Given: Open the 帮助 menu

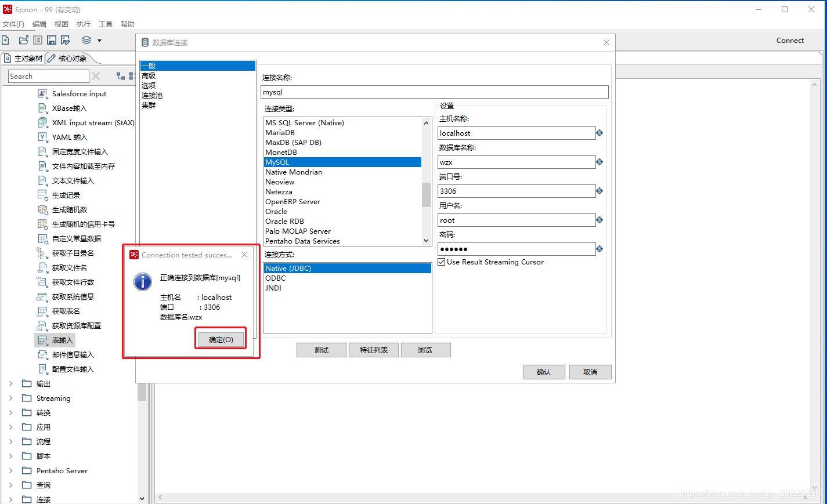Looking at the screenshot, I should click(x=128, y=24).
